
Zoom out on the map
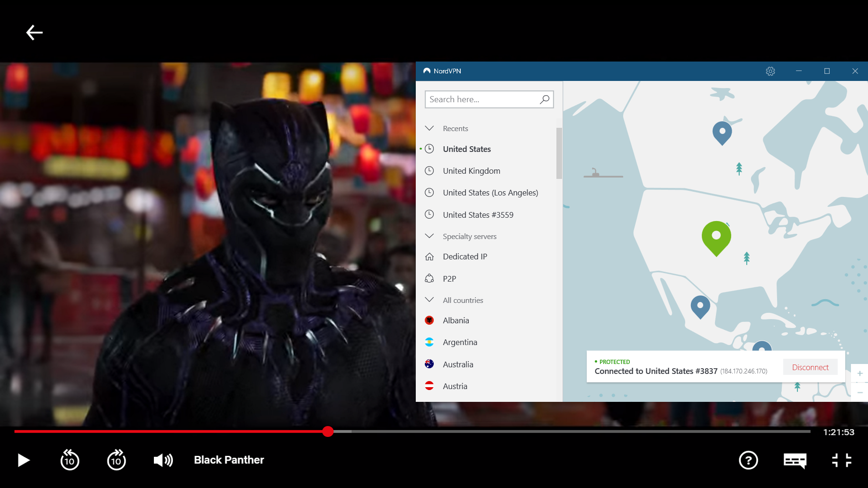point(860,392)
